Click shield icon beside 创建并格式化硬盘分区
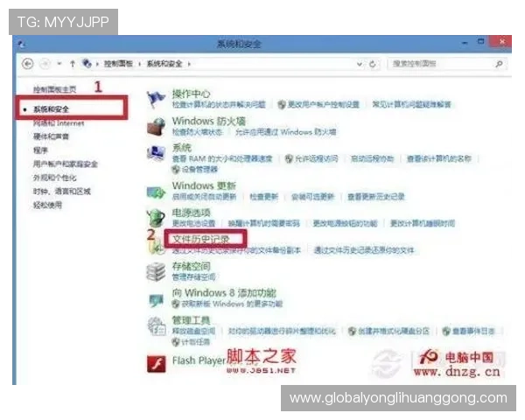Viewport: 525px width, 420px height. click(x=352, y=332)
